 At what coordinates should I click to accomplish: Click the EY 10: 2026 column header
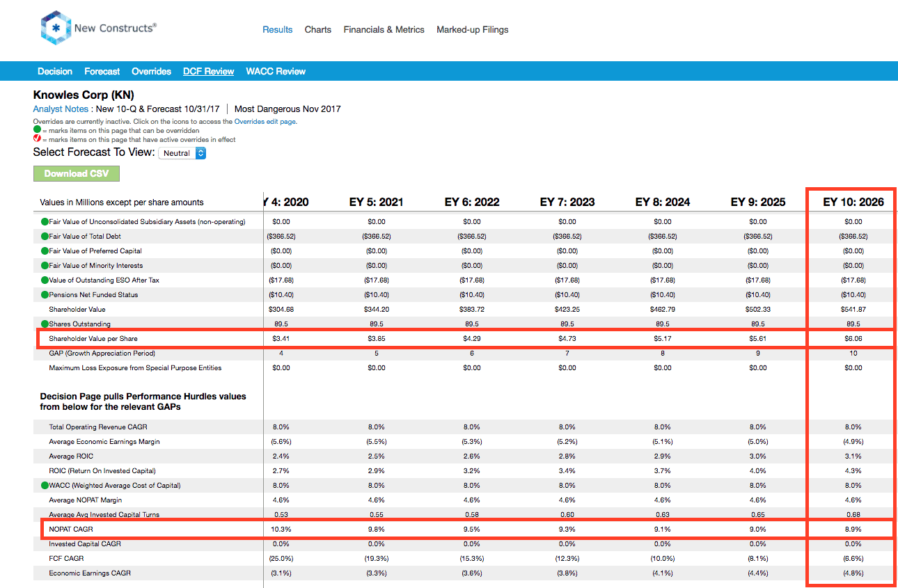pyautogui.click(x=853, y=202)
